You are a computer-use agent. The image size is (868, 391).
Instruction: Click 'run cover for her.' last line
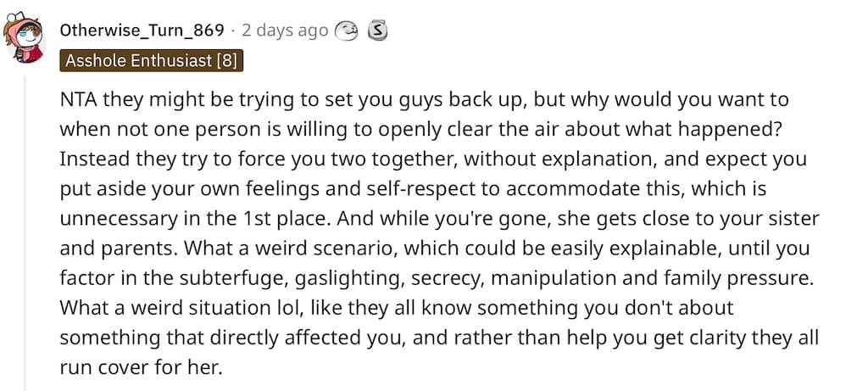[141, 367]
